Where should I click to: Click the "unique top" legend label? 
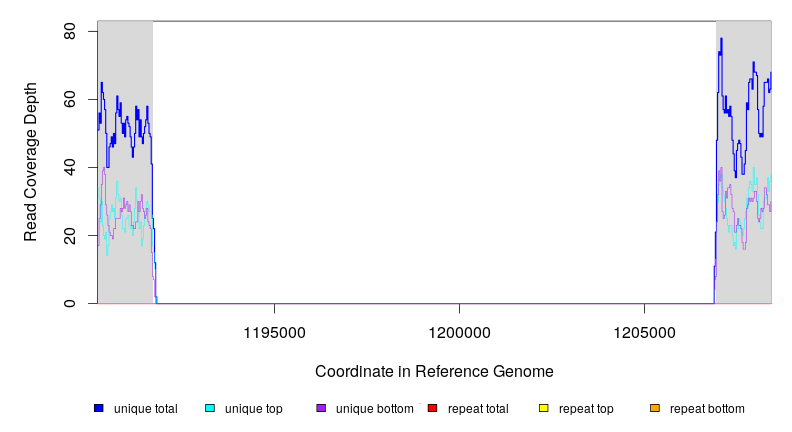point(253,409)
